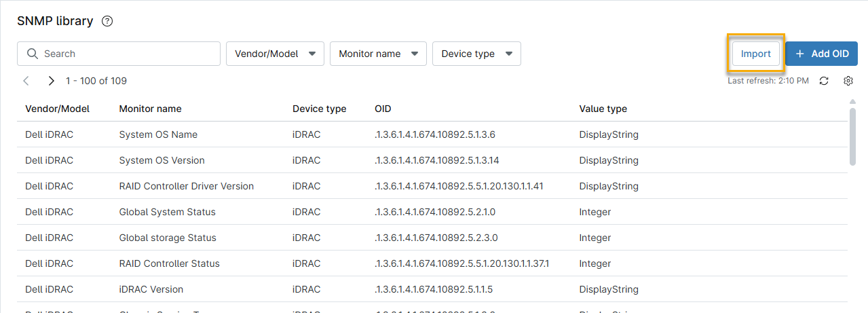868x313 pixels.
Task: Open table settings gear icon
Action: coord(848,81)
